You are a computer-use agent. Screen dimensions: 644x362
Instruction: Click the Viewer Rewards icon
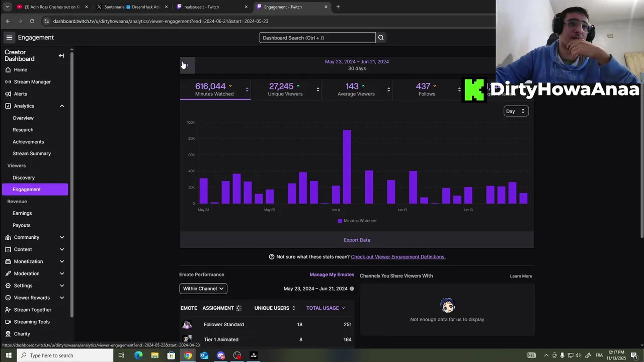(8, 298)
